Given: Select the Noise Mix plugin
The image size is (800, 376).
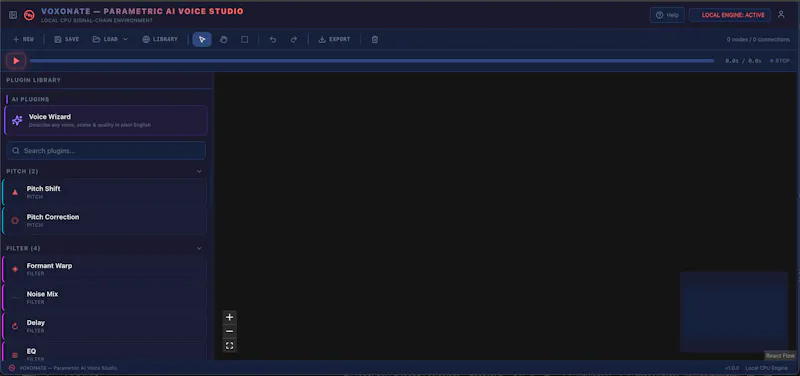Looking at the screenshot, I should point(105,298).
